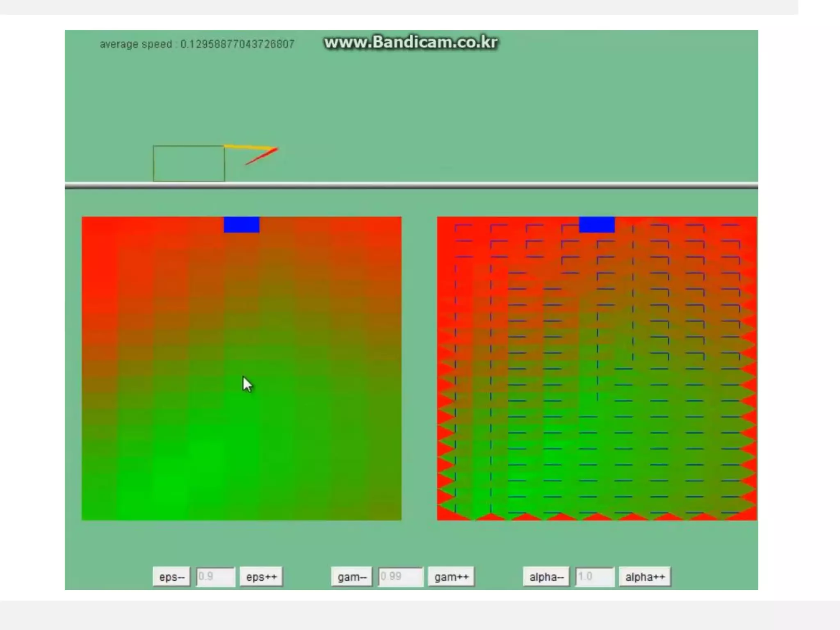Screen dimensions: 840x630
Task: Click the alpha value field showing 1.0
Action: 594,577
